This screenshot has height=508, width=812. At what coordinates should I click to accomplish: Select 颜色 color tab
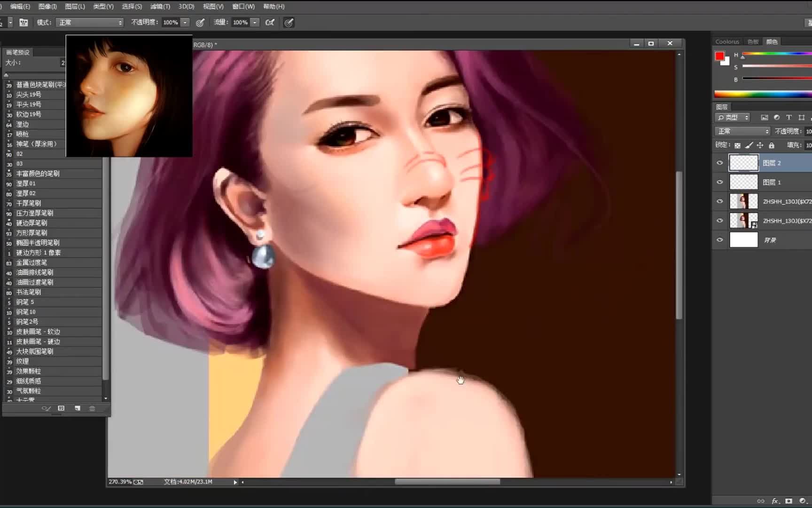(x=772, y=42)
